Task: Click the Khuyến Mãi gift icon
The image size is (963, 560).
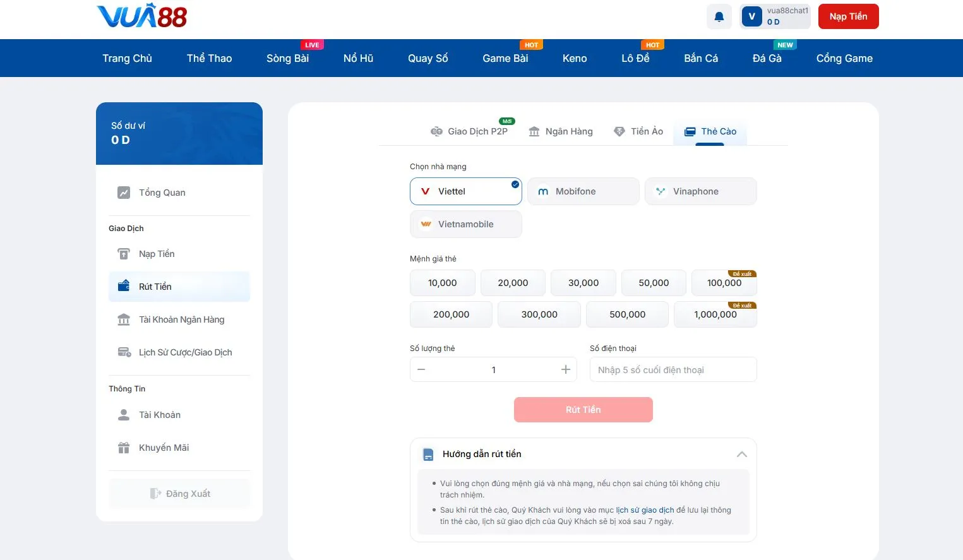Action: tap(124, 448)
